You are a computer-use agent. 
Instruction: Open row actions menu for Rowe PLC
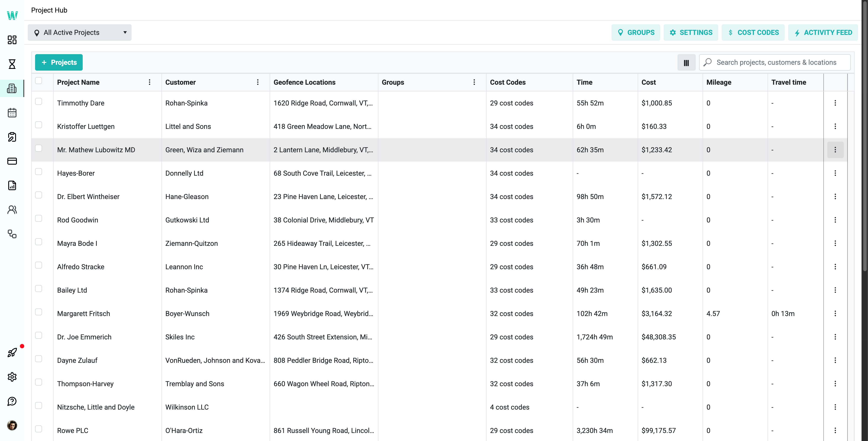pyautogui.click(x=835, y=430)
